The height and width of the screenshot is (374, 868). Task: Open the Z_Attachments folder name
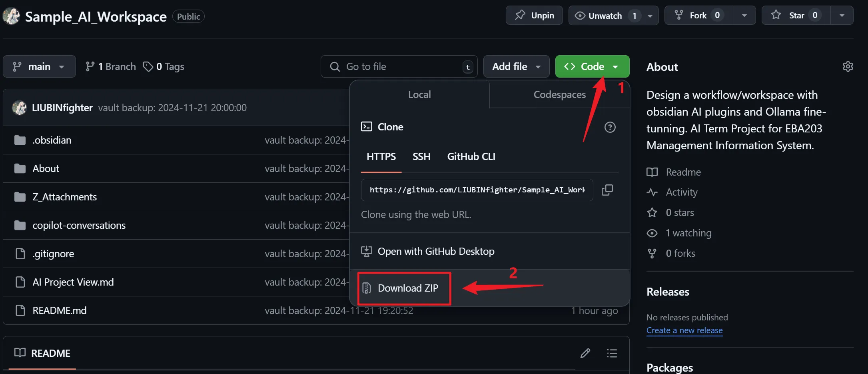64,197
